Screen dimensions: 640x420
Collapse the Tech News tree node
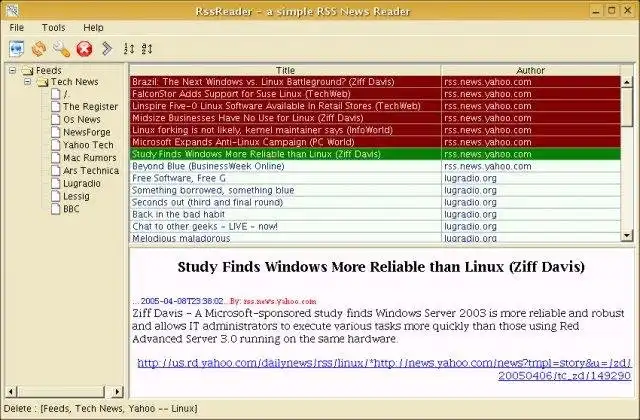[27, 82]
